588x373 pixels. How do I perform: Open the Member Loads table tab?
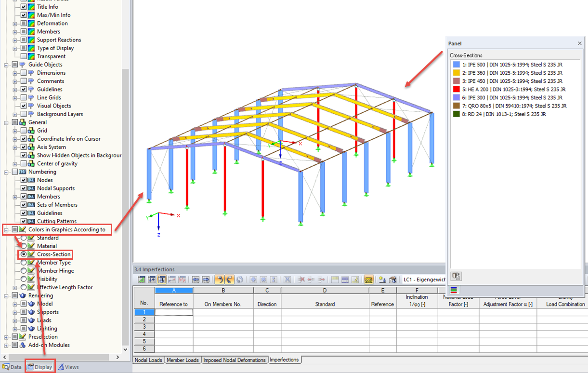(x=183, y=360)
